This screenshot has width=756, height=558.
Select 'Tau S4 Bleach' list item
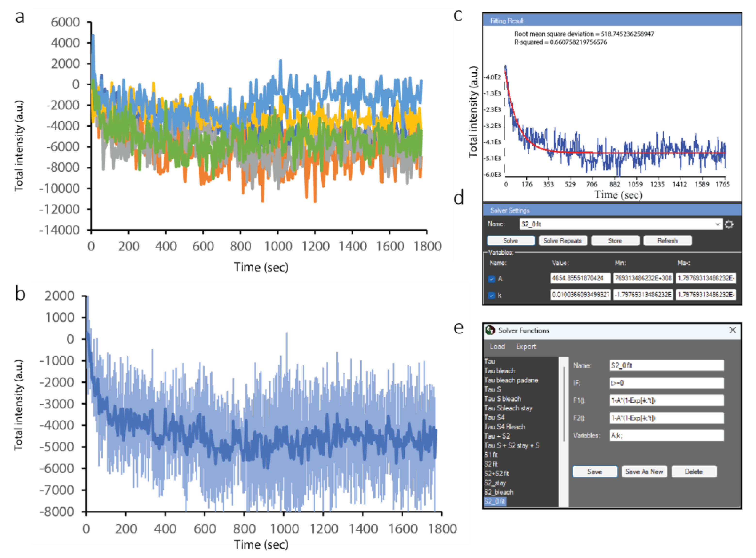tap(505, 427)
